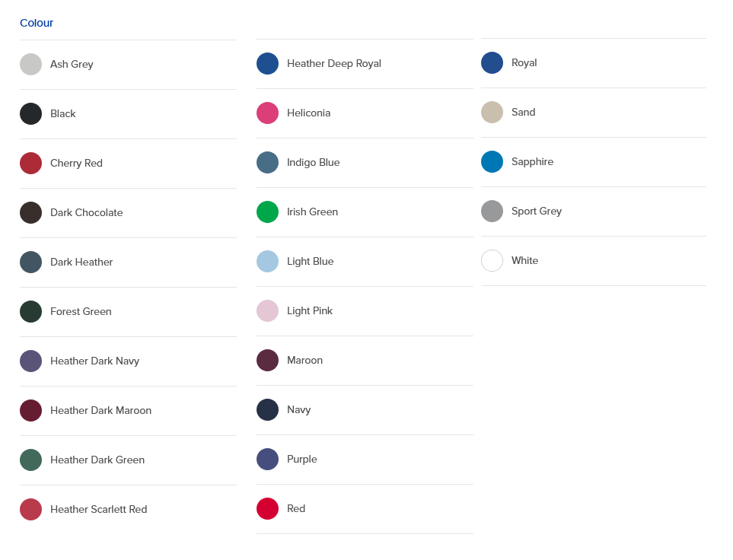Choose the Sport Grey option text

(x=536, y=212)
